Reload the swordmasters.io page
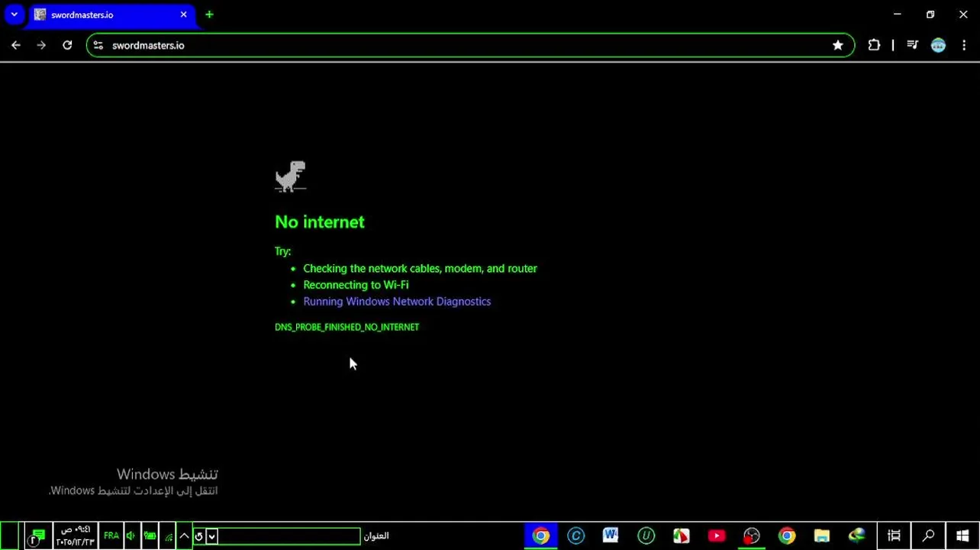 67,46
